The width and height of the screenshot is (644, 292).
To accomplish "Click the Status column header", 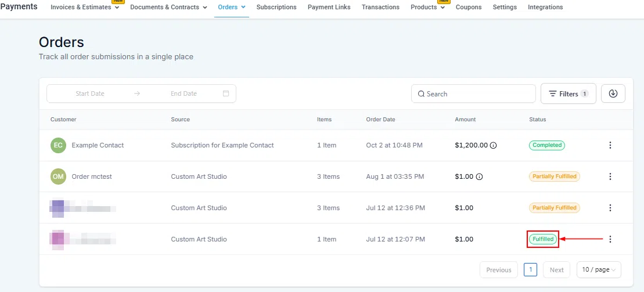I will 538,120.
